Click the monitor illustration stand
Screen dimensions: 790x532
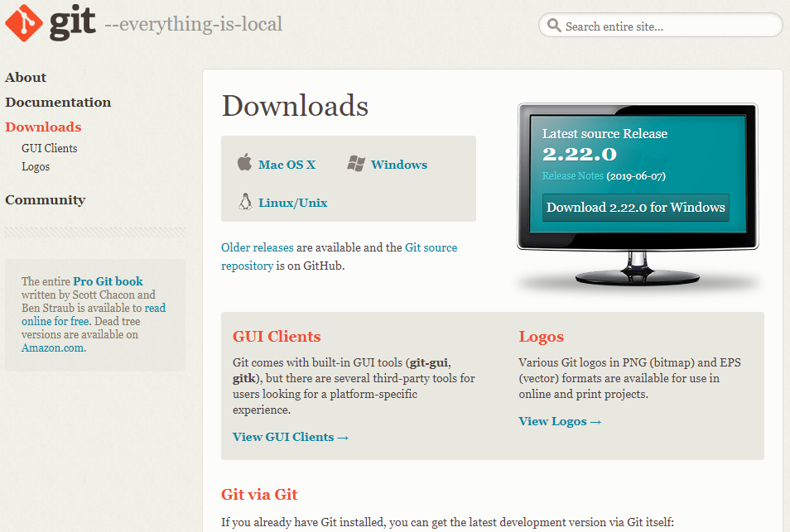[x=638, y=269]
